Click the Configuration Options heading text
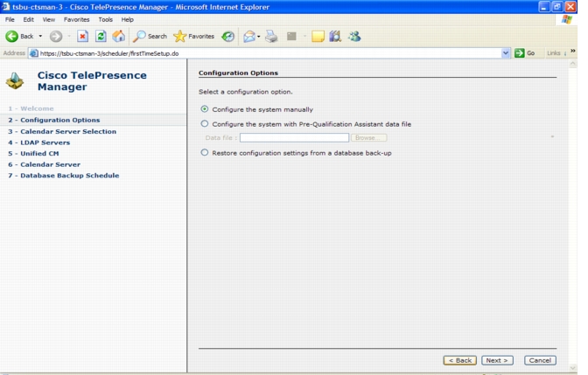Viewport: 588px width, 375px height. pyautogui.click(x=239, y=73)
